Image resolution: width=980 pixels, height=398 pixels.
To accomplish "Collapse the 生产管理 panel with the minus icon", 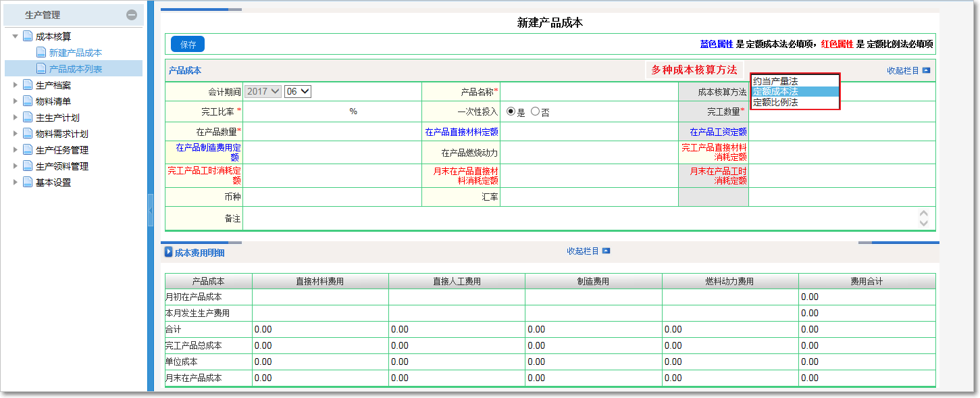I will pyautogui.click(x=132, y=14).
